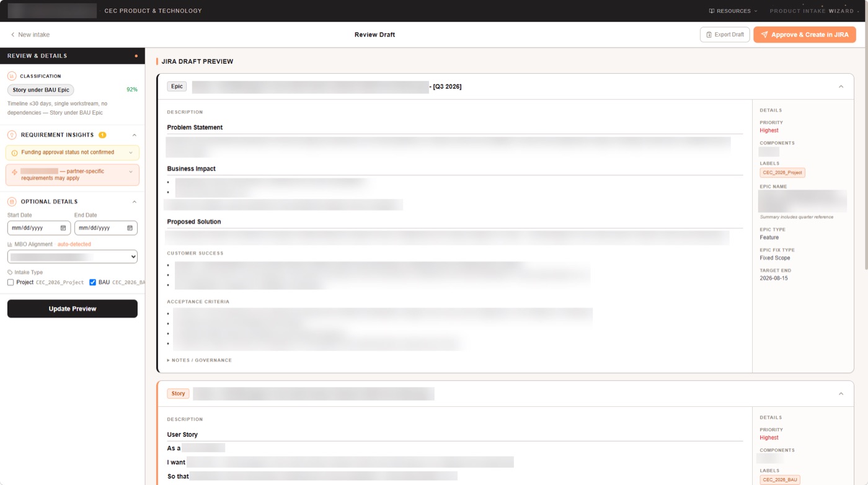Focus the End Date field
Image resolution: width=868 pixels, height=485 pixels.
click(x=106, y=228)
